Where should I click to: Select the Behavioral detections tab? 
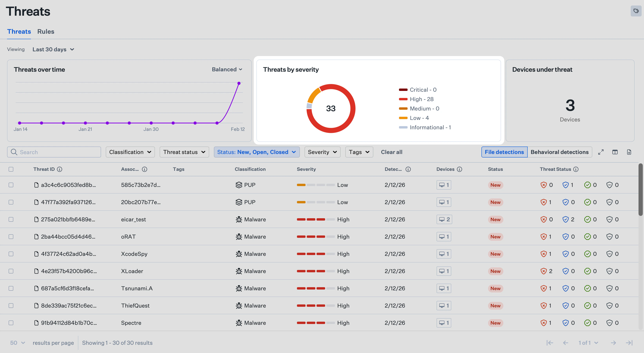coord(560,152)
